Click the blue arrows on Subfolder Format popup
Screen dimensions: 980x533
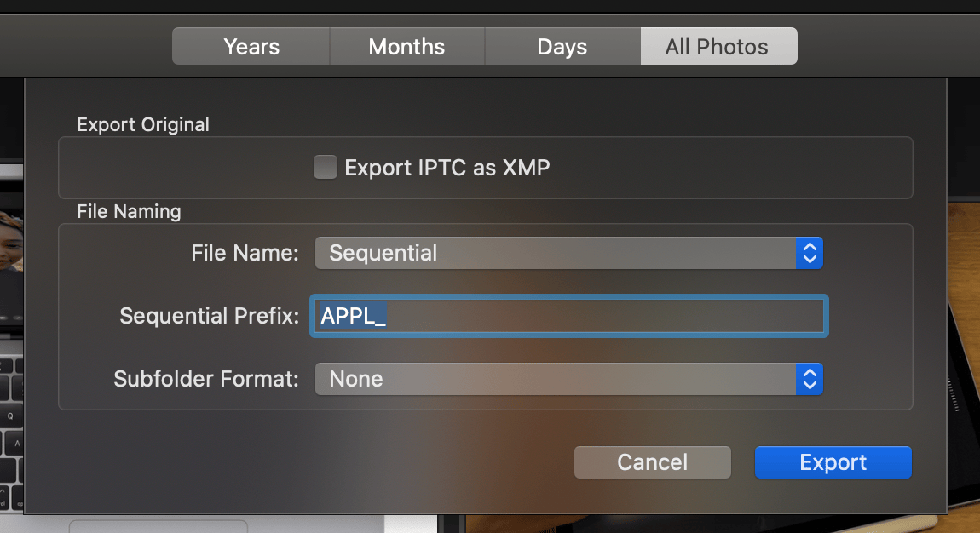coord(810,379)
